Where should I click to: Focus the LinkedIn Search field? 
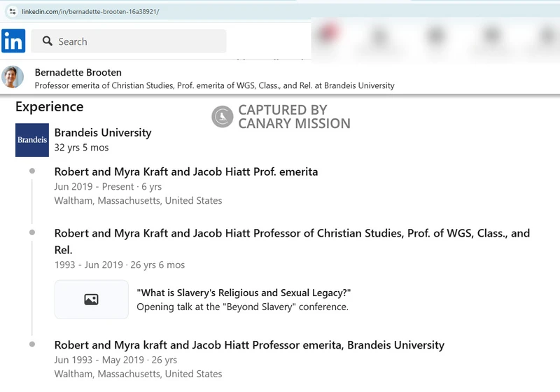click(129, 41)
